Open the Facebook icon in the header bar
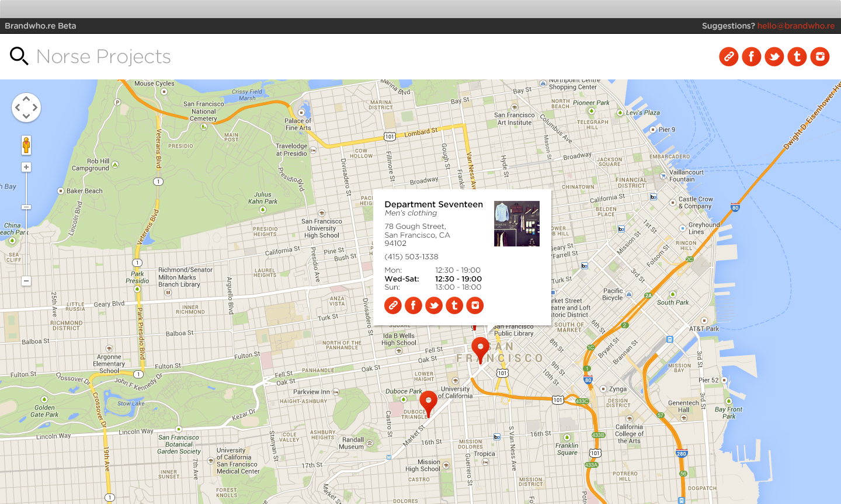841x504 pixels. 752,57
